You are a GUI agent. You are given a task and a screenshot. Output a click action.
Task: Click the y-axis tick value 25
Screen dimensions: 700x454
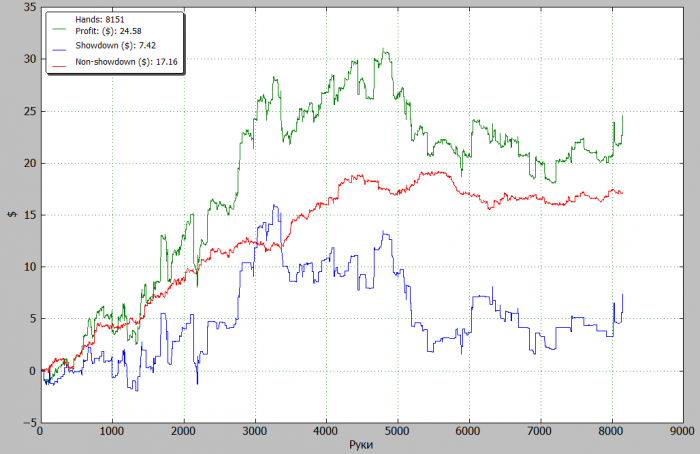tap(30, 111)
